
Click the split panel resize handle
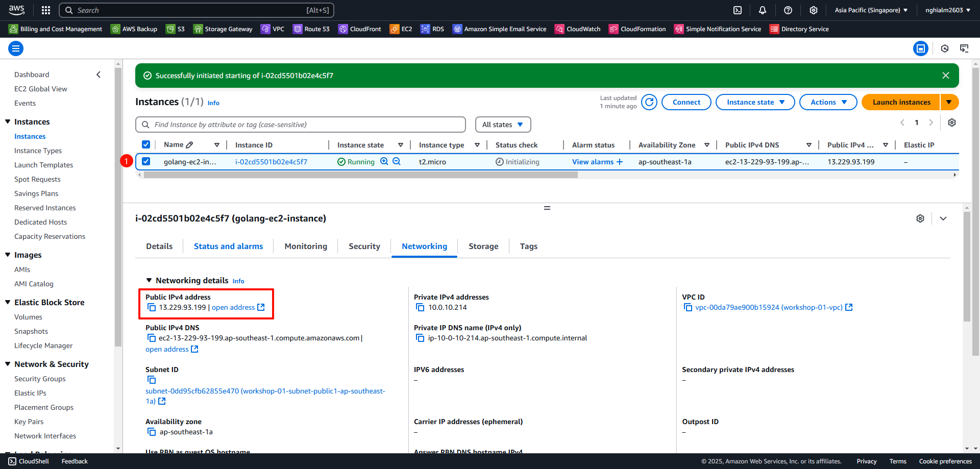[x=547, y=208]
